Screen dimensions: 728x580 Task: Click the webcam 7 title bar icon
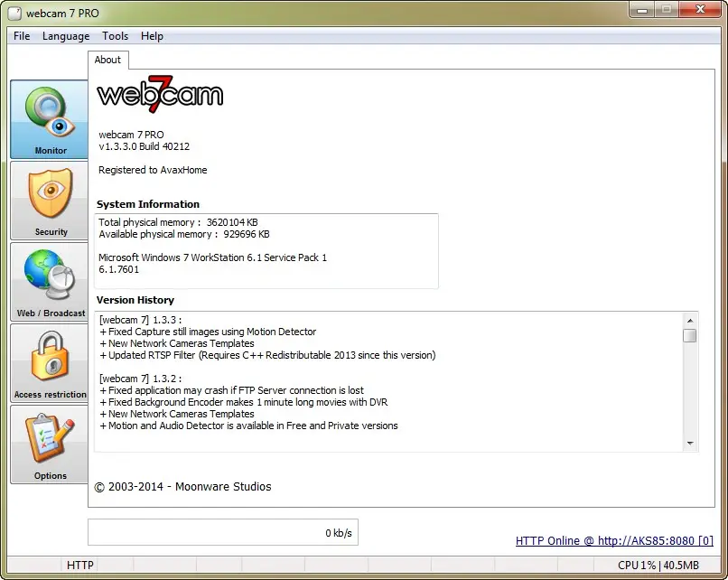14,13
